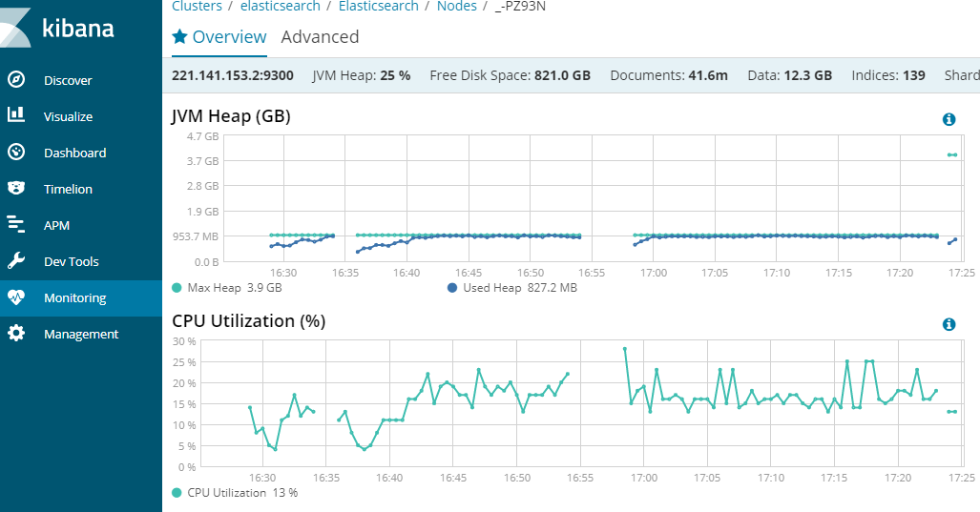Open Visualize via bar chart icon
This screenshot has height=512, width=980.
16,114
